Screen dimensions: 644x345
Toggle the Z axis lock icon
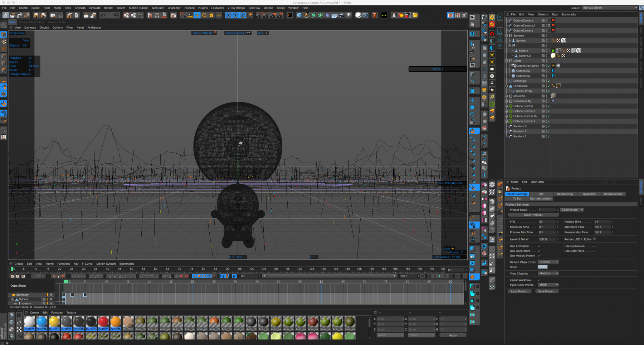click(243, 15)
